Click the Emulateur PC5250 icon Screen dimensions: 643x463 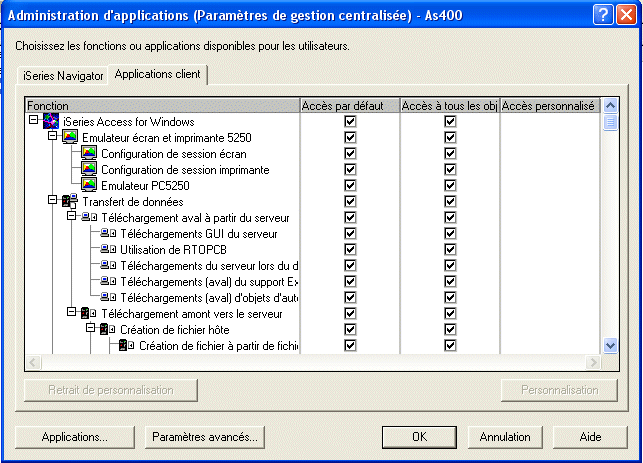point(89,185)
